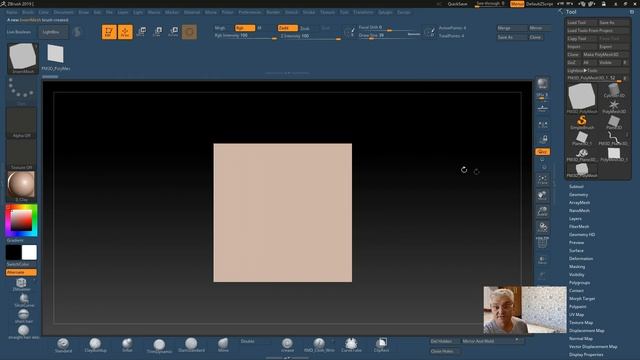
Task: Expand the Polygroups sub-palette
Action: pyautogui.click(x=580, y=282)
